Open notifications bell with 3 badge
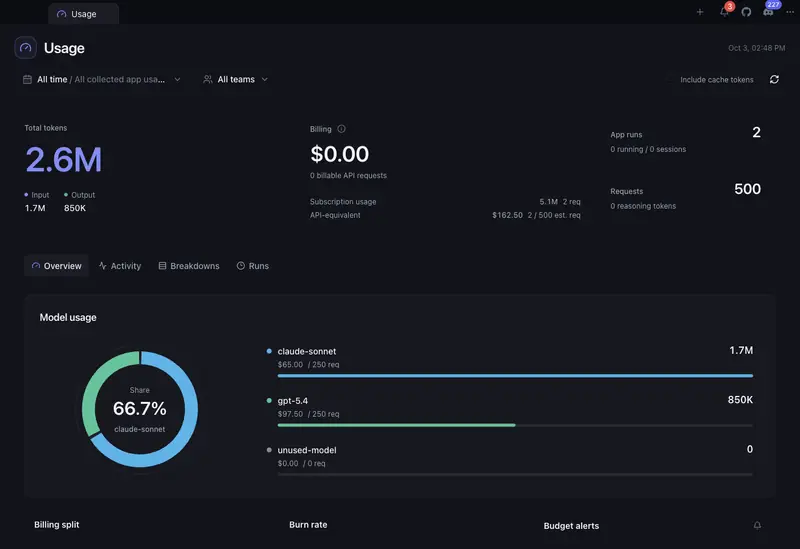Screen dimensions: 800x549 point(725,11)
